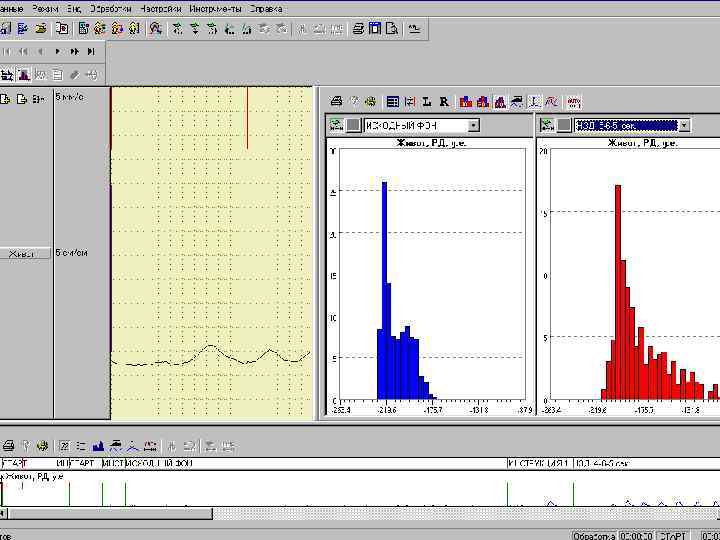Expand the ИСХОДНЫЙ ФОН dropdown

pyautogui.click(x=474, y=126)
